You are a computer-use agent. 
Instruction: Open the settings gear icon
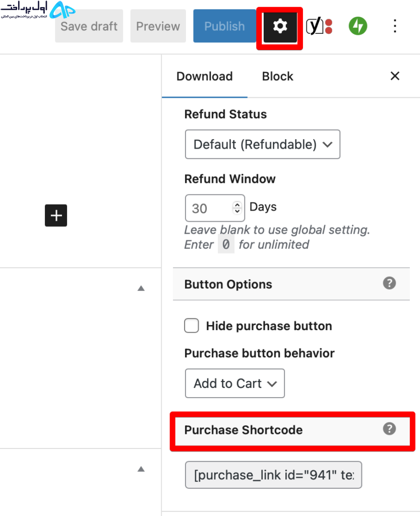280,26
